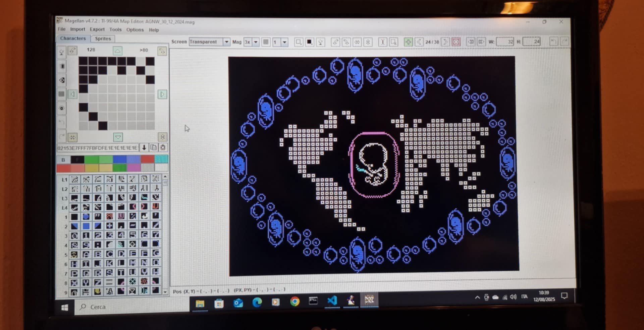Click the map width W field
The width and height of the screenshot is (644, 330).
[505, 42]
